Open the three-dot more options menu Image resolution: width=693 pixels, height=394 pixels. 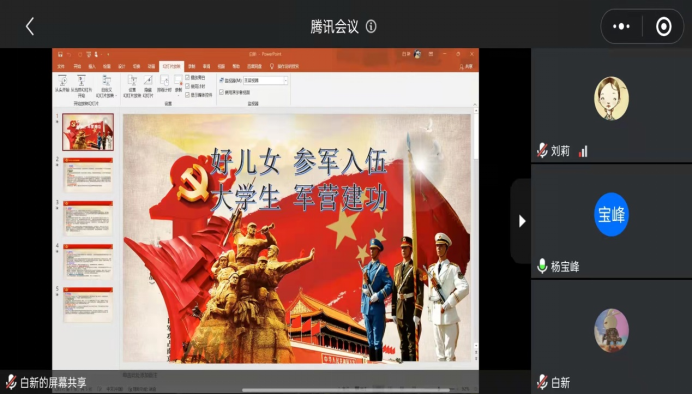[x=621, y=27]
